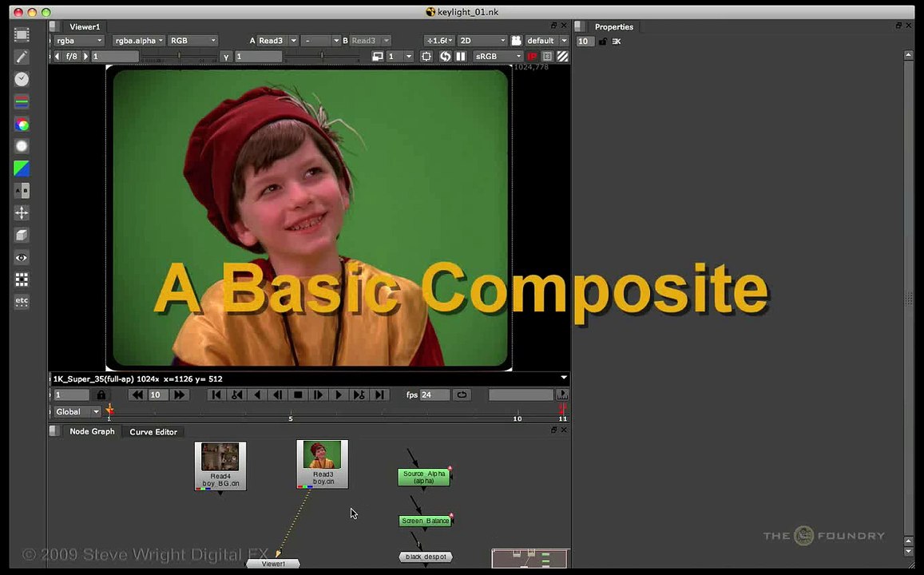The height and width of the screenshot is (575, 924).
Task: Toggle the gamma 'y' button
Action: click(x=226, y=57)
